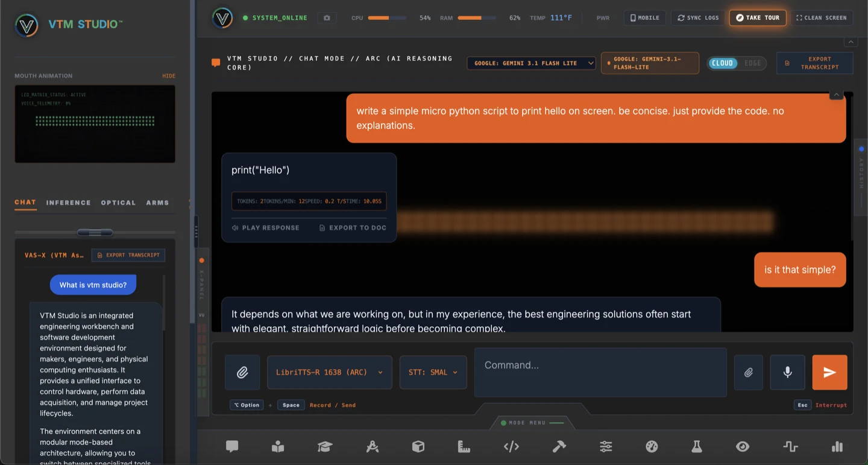868x465 pixels.
Task: Select the drafting compass mode icon
Action: (x=373, y=446)
